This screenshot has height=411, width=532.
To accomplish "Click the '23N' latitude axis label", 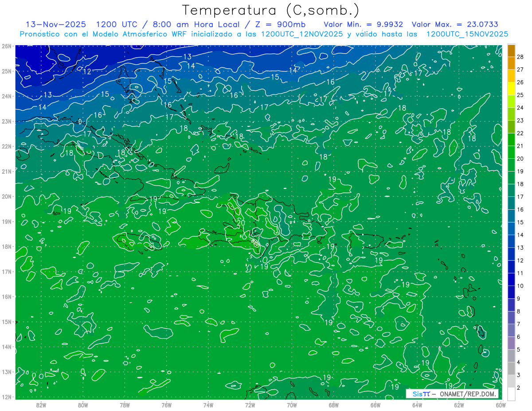I will [6, 121].
